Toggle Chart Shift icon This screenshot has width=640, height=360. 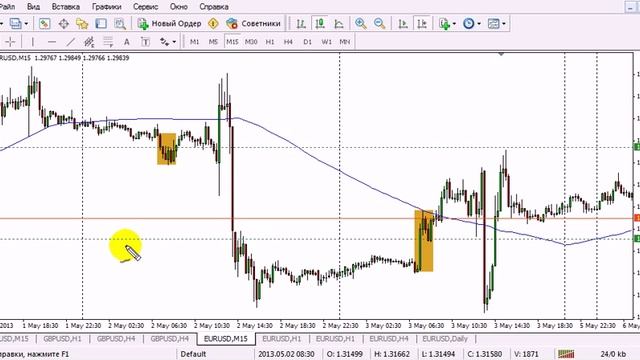point(422,24)
